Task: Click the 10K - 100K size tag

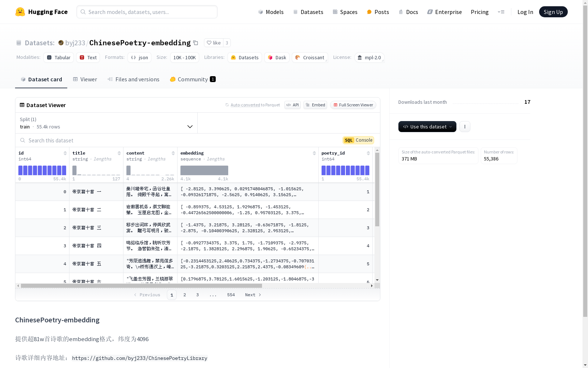Action: tap(184, 57)
